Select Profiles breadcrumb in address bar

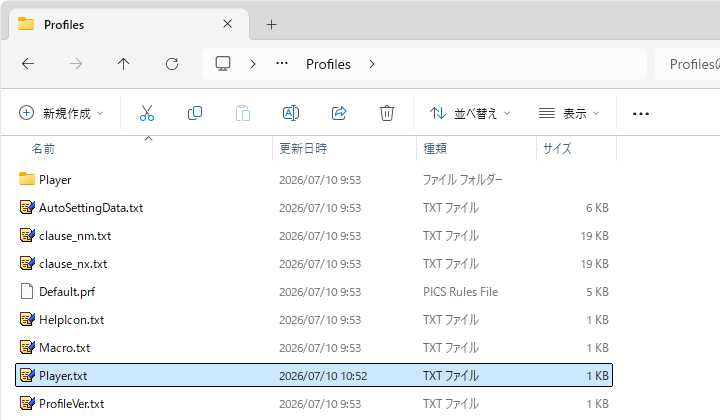(x=328, y=64)
